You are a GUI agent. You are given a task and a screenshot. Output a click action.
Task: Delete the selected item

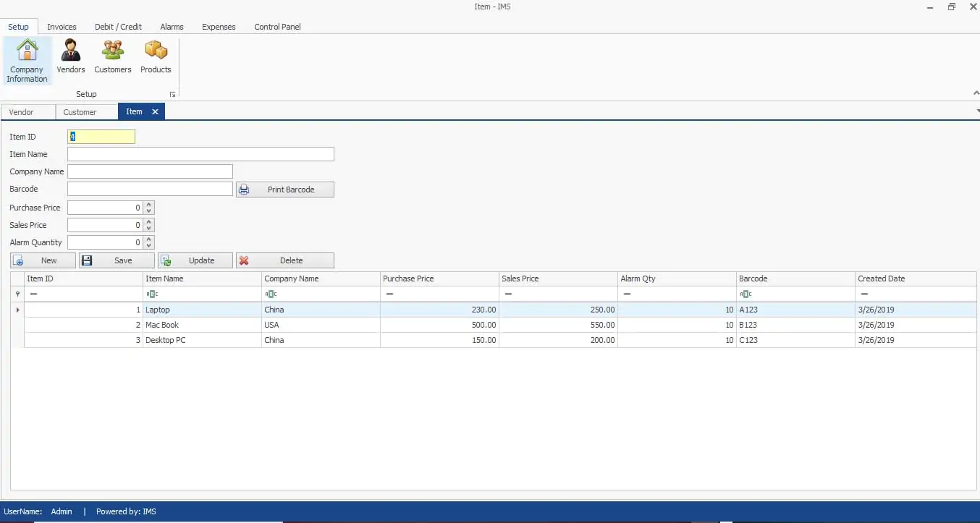click(x=285, y=260)
